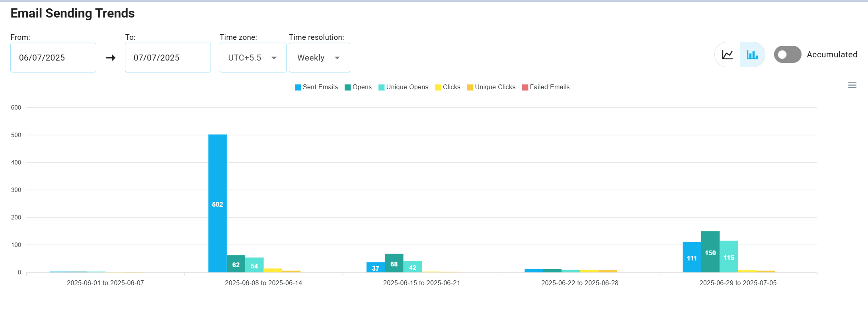Click the 2025-06-15 to 2025-06-21 axis label

tap(421, 283)
